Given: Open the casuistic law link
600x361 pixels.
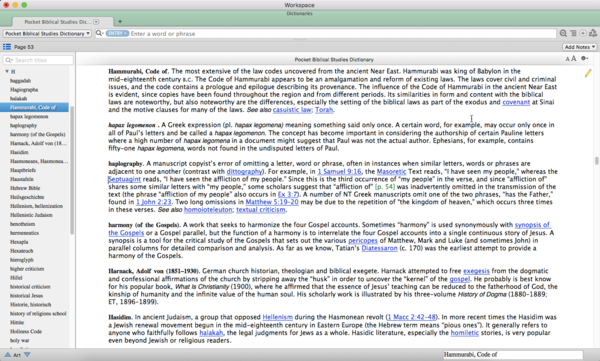Looking at the screenshot, I should point(292,110).
